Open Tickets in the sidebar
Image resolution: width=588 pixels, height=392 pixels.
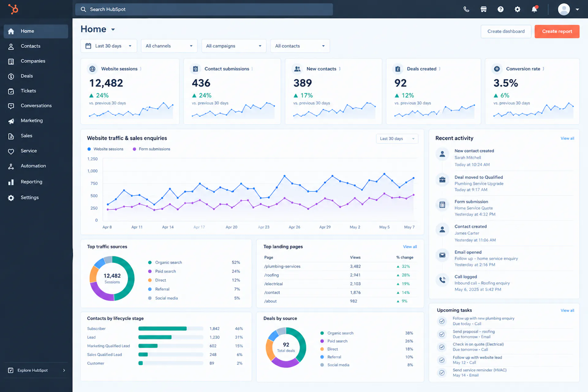pos(36,91)
